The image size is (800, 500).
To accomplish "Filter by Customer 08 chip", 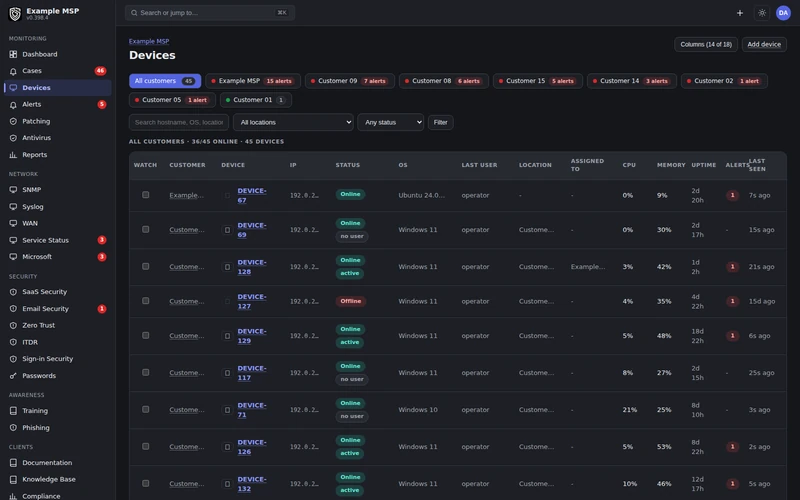I will [444, 81].
